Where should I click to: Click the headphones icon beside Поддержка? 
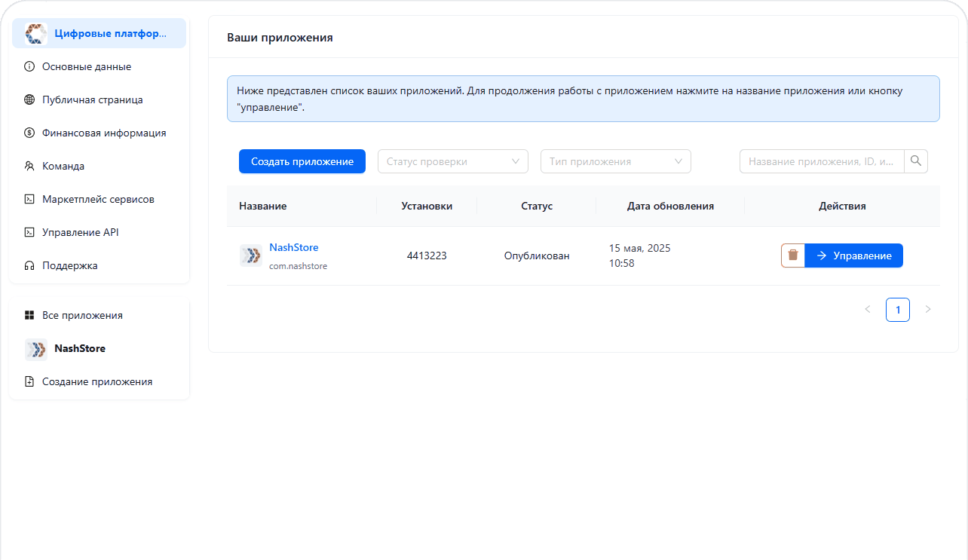click(29, 265)
